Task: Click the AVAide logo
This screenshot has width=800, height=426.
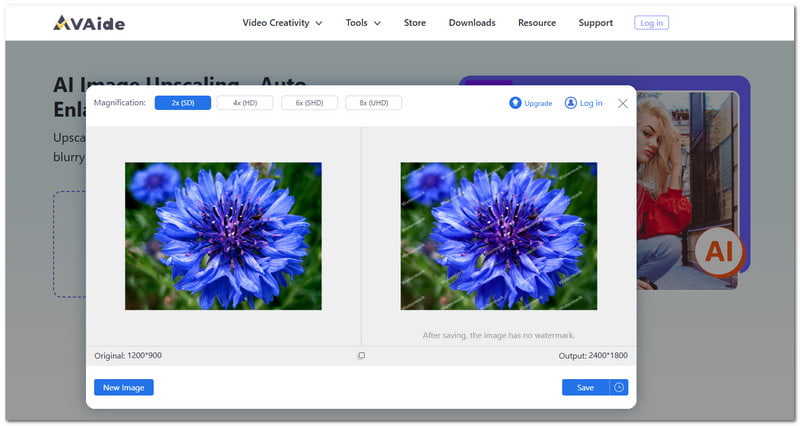Action: tap(89, 23)
